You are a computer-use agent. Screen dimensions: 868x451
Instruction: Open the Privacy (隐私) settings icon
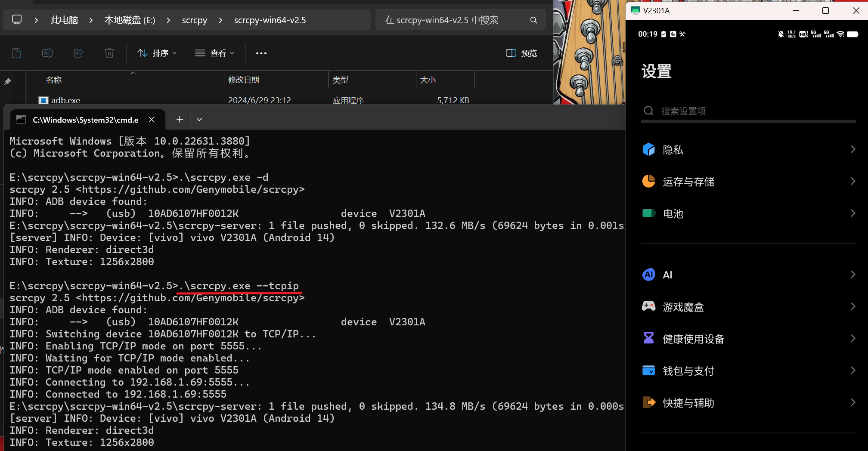pos(649,149)
